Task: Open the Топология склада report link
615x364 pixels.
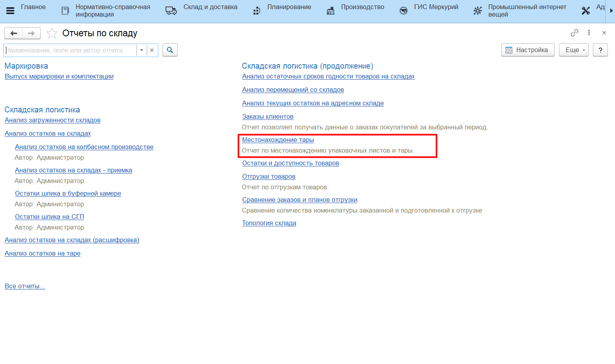Action: point(269,223)
